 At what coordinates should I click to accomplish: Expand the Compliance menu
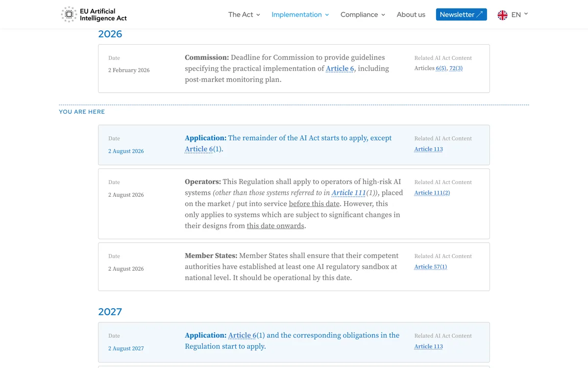coord(363,15)
